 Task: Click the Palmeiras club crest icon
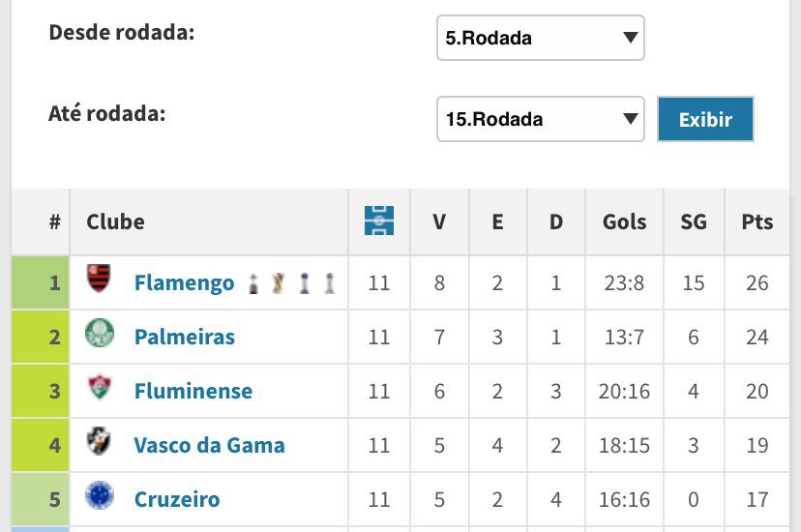pos(99,333)
